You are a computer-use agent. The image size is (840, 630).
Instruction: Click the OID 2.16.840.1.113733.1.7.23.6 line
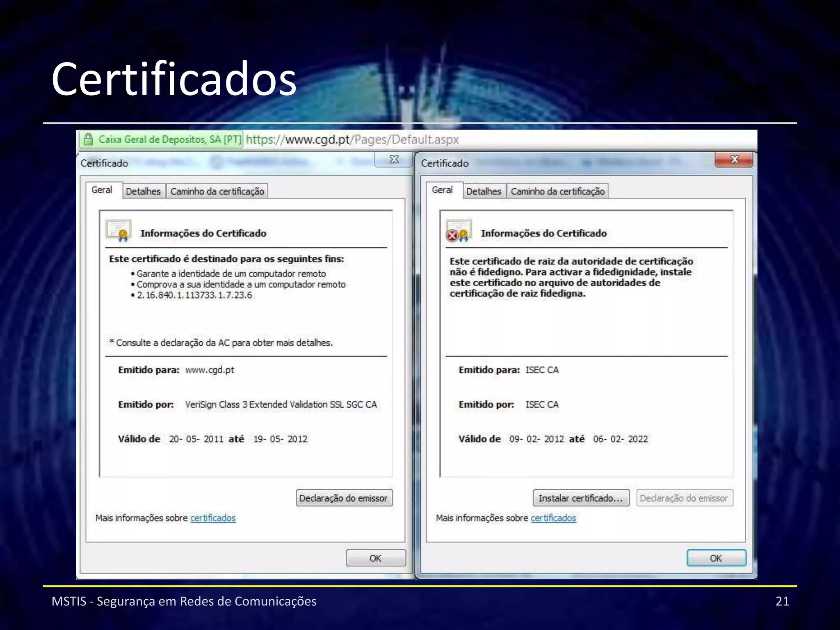tap(194, 295)
